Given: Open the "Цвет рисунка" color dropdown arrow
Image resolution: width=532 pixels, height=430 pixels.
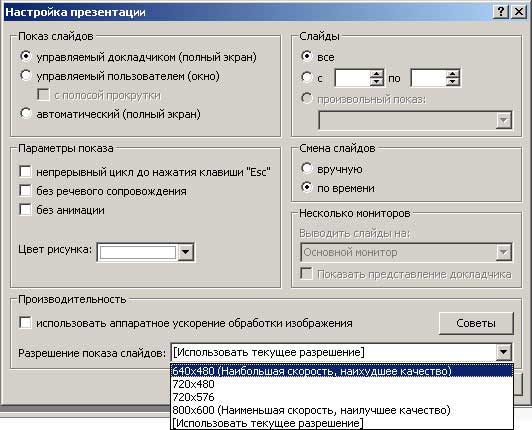Looking at the screenshot, I should point(186,252).
